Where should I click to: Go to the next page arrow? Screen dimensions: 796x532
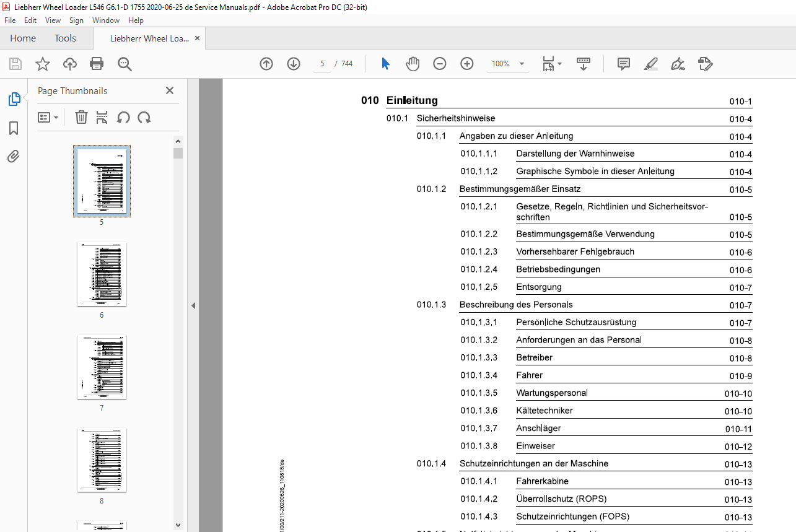(x=294, y=64)
